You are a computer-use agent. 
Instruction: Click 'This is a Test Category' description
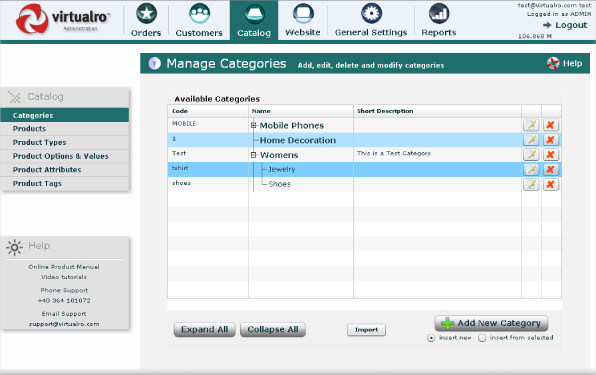[394, 153]
